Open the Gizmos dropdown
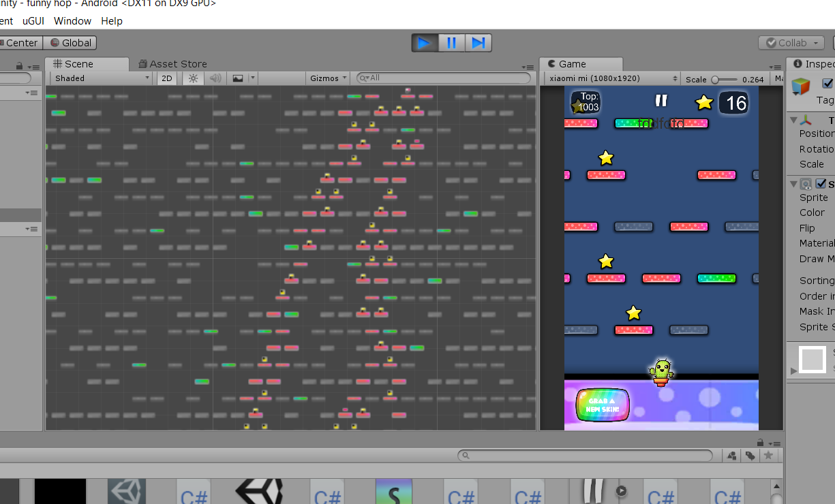Screen dimensions: 835x504 [x=327, y=78]
